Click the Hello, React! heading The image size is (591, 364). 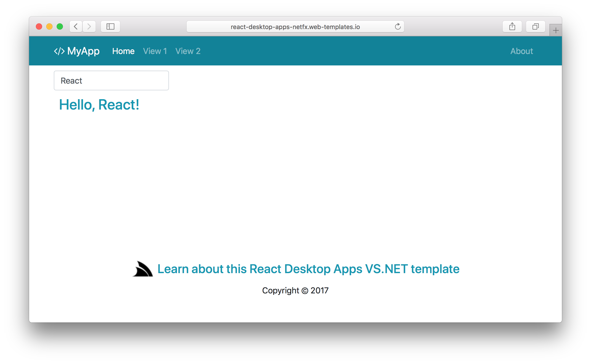99,105
